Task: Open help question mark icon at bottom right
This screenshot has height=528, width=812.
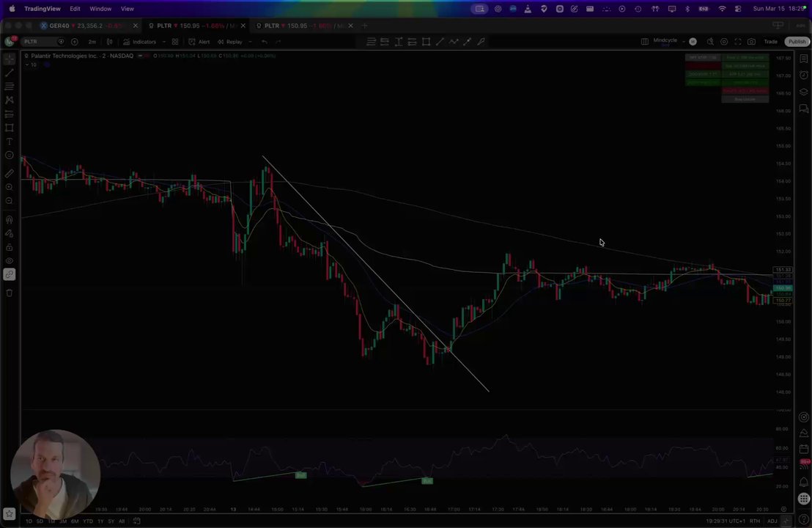Action: 804,521
